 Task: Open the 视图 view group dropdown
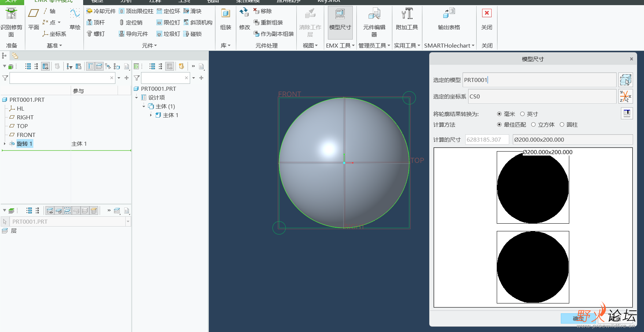coord(310,45)
